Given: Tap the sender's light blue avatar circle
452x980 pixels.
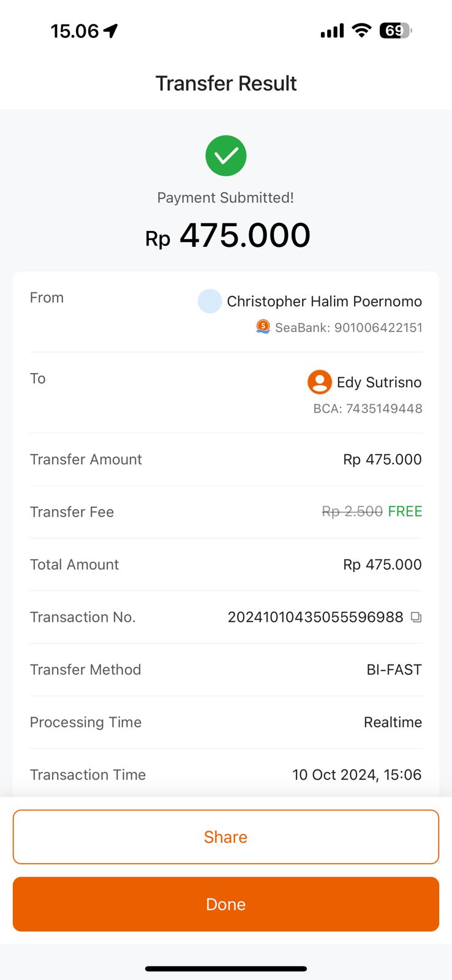Looking at the screenshot, I should [x=209, y=301].
